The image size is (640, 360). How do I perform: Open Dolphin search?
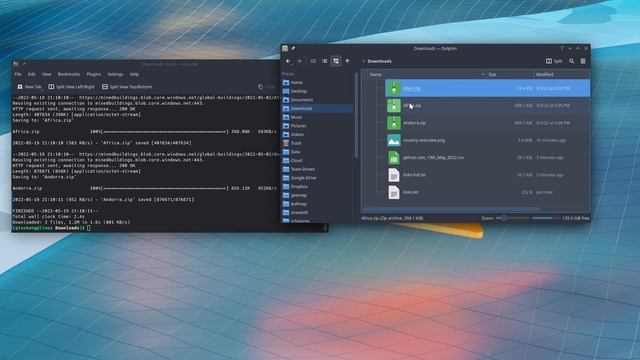pyautogui.click(x=571, y=61)
